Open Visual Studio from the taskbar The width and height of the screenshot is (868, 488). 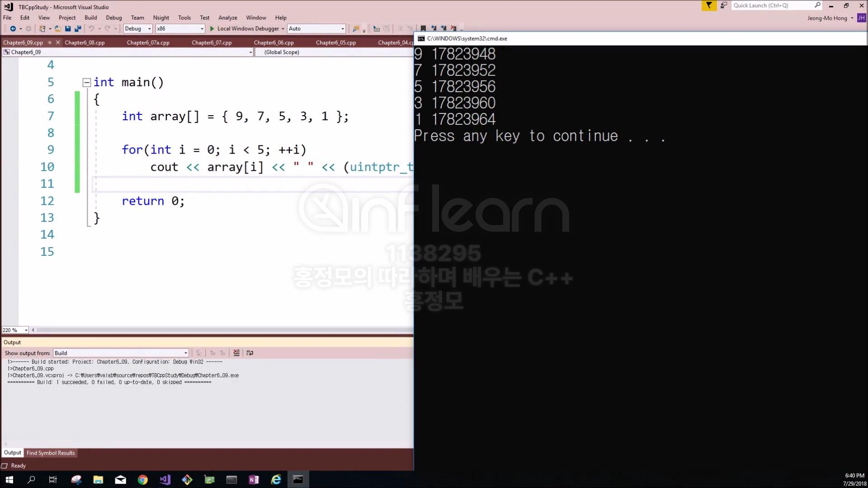tap(165, 479)
